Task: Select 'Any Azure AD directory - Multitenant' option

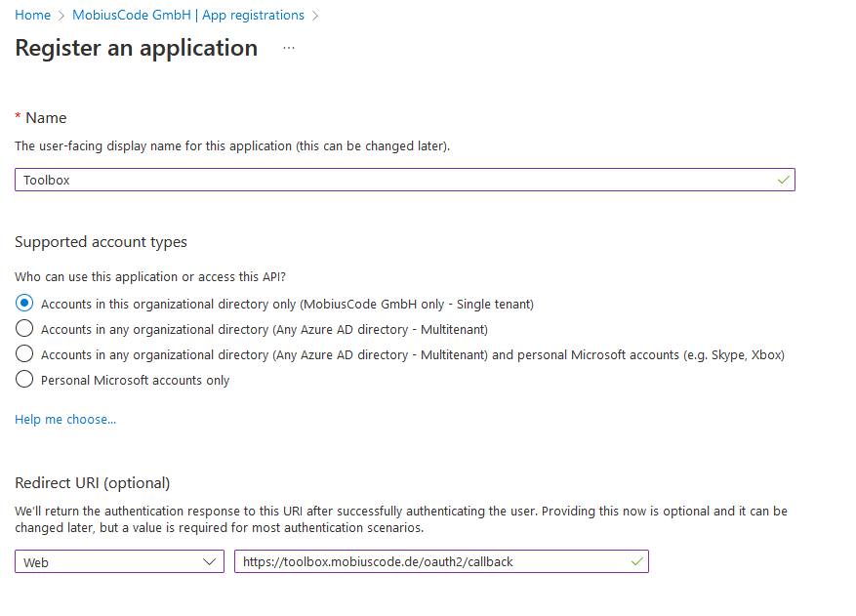Action: point(22,328)
